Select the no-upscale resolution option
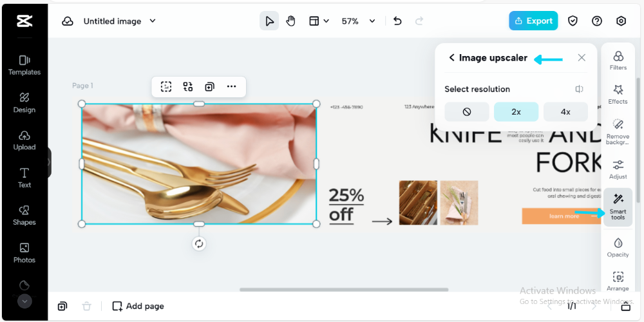644x322 pixels. point(466,111)
